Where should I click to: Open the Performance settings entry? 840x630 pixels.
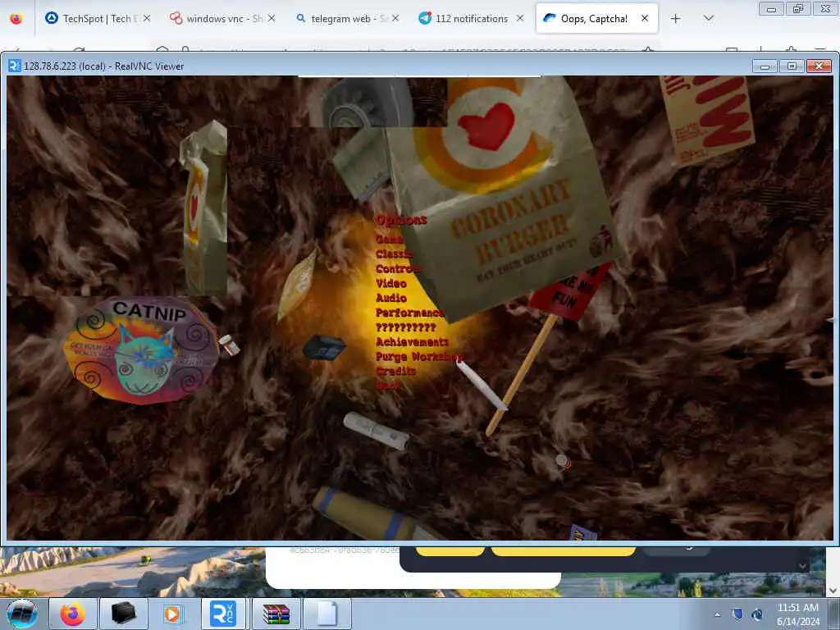tap(410, 313)
